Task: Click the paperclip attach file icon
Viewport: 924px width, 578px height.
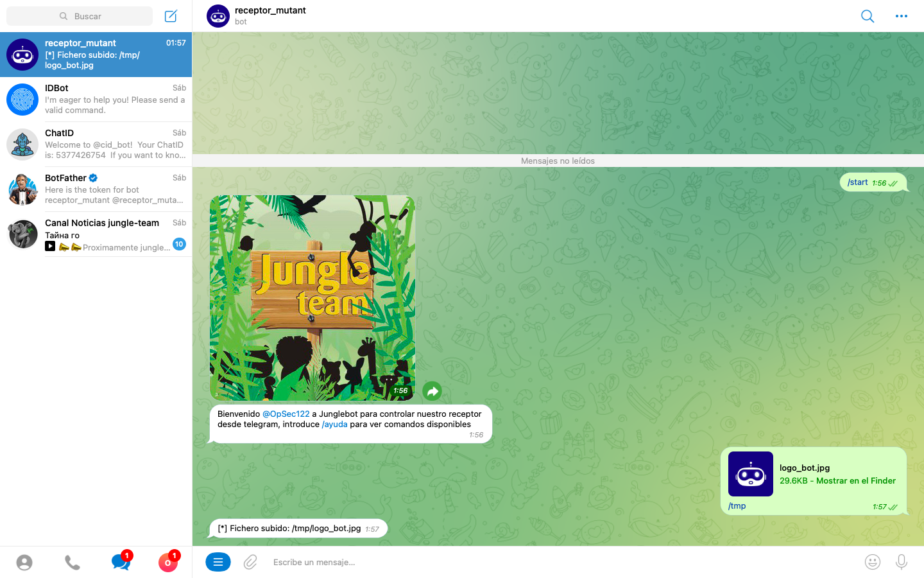Action: pos(250,562)
